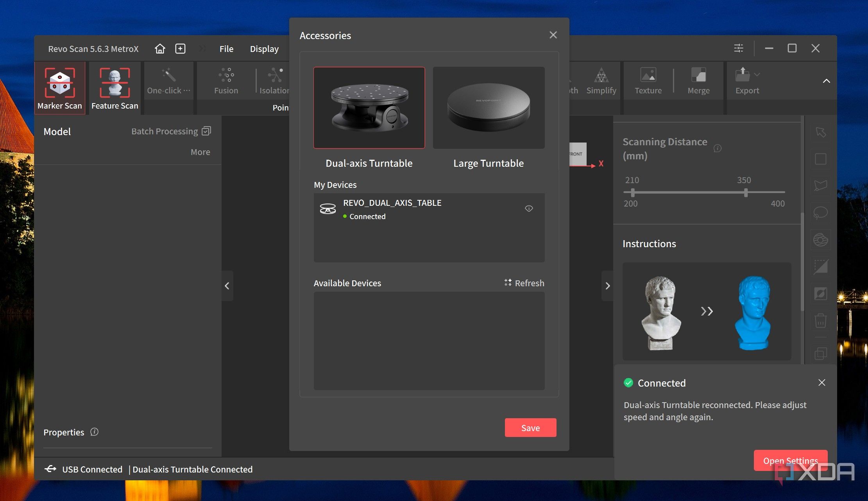Open the Isolation tool

pyautogui.click(x=274, y=81)
